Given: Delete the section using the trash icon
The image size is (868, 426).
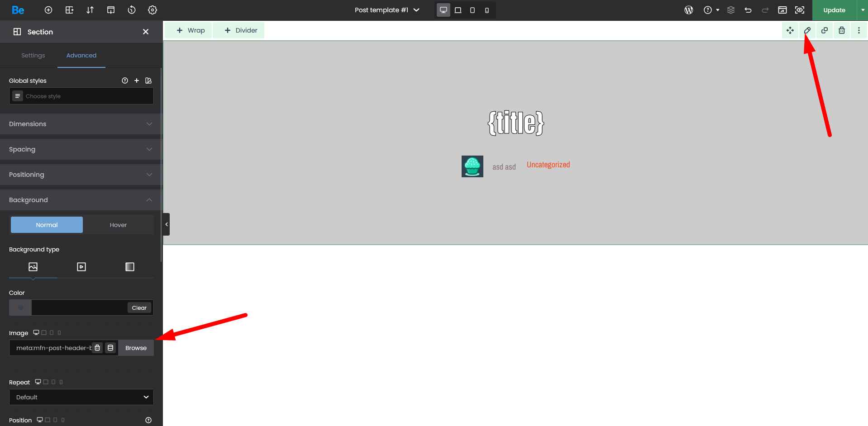Looking at the screenshot, I should [841, 30].
